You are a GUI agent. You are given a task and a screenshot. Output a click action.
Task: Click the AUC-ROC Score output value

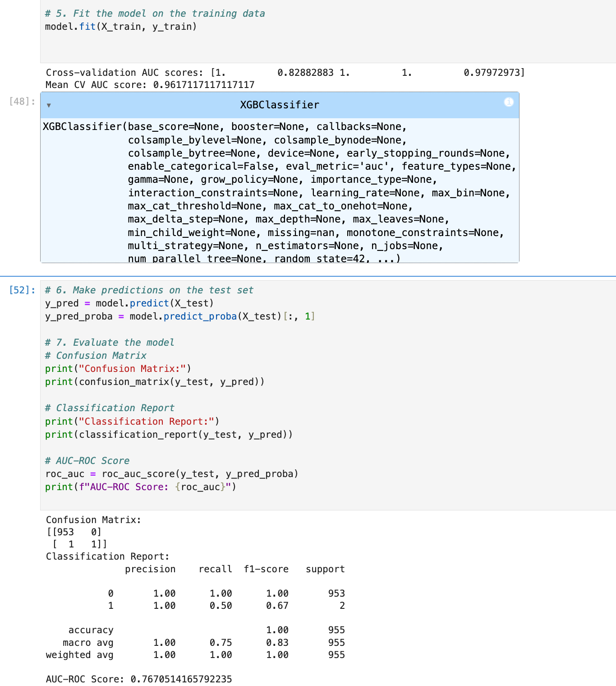(181, 679)
